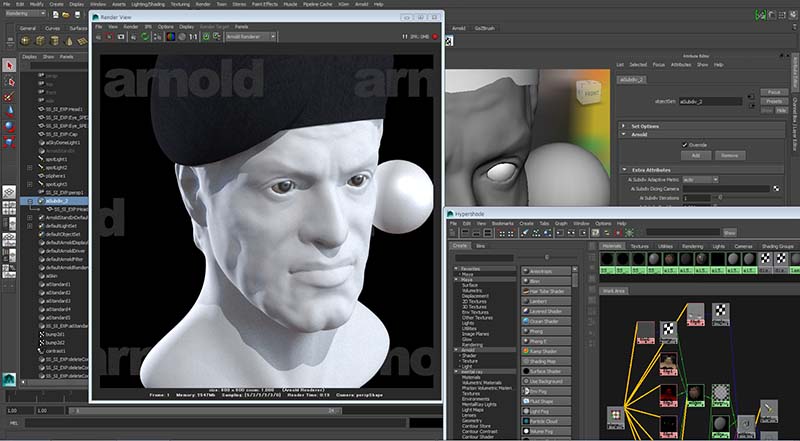Switch to Shading Groups tab in Hypershade
Image resolution: width=800 pixels, height=441 pixels.
click(x=778, y=246)
